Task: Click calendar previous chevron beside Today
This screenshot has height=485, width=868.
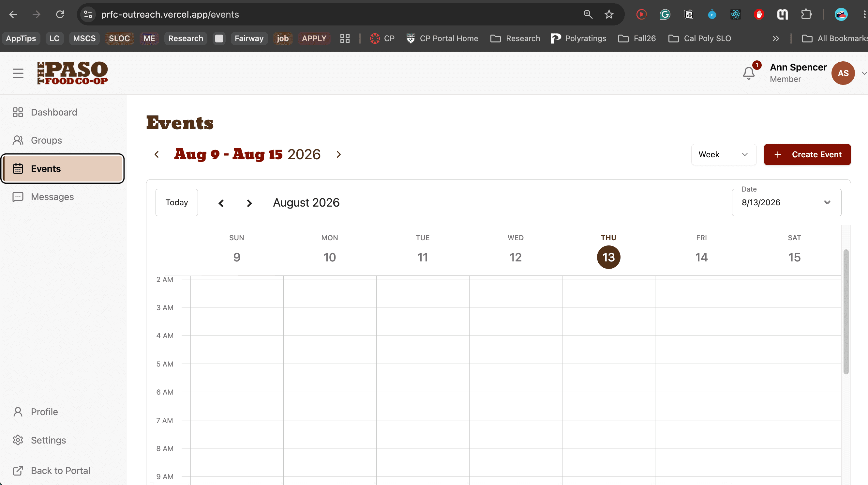Action: point(221,203)
